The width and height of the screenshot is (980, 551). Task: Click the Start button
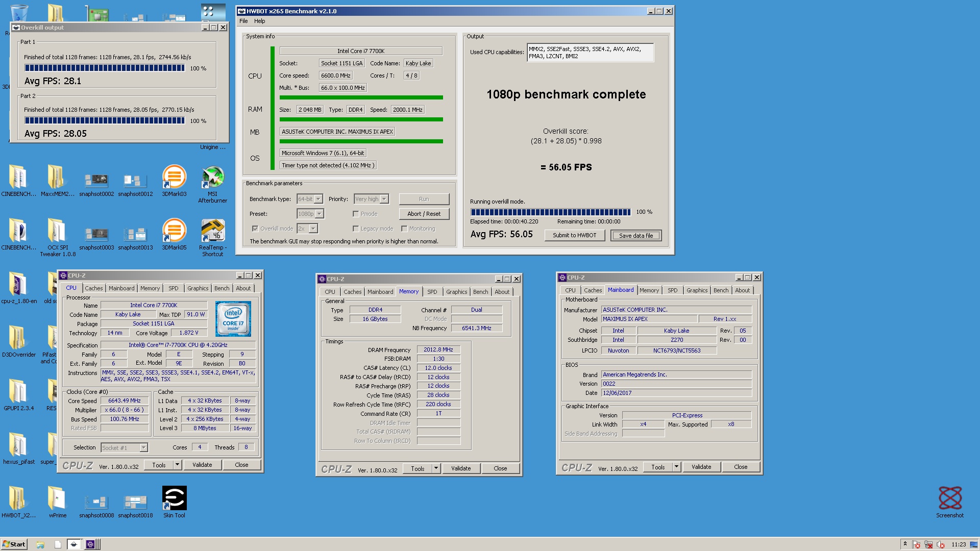pyautogui.click(x=14, y=544)
